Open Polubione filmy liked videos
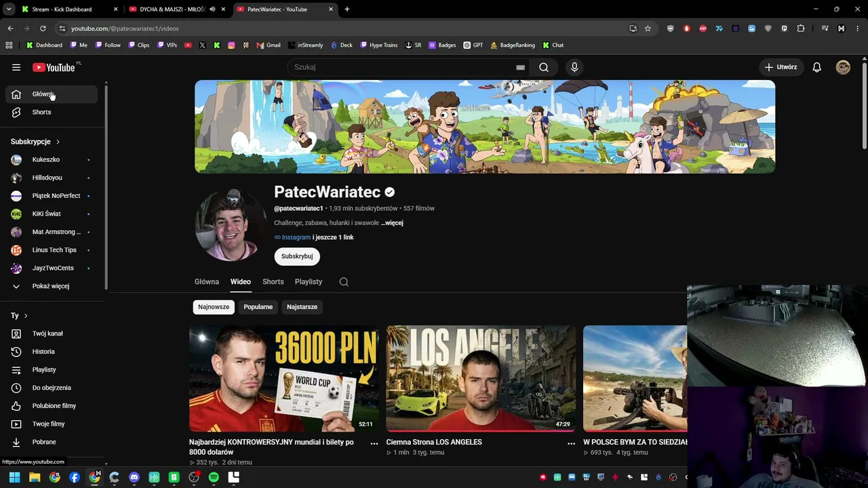Viewport: 868px width, 488px height. click(x=52, y=406)
